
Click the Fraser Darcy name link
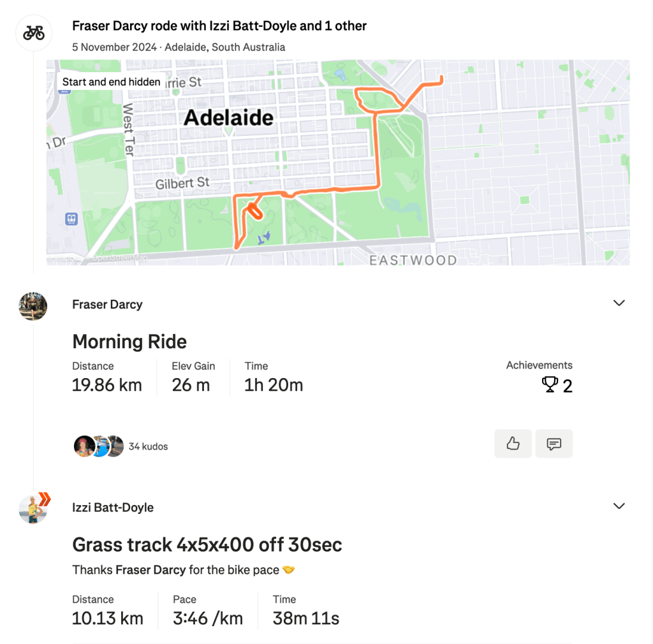(107, 305)
